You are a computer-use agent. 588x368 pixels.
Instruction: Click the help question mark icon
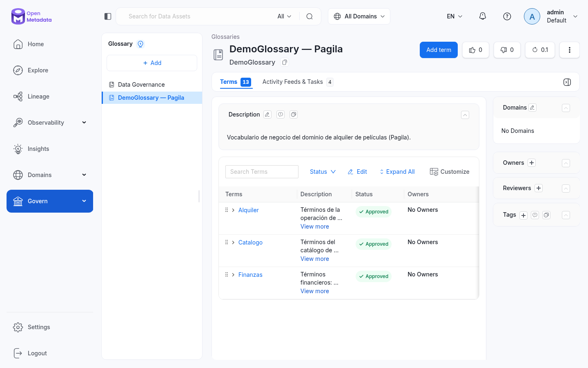507,16
